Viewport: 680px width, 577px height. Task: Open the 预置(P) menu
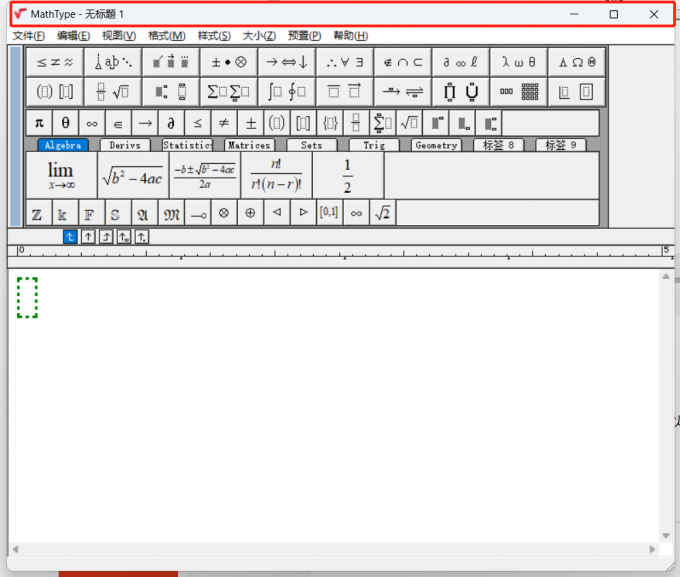(x=304, y=36)
